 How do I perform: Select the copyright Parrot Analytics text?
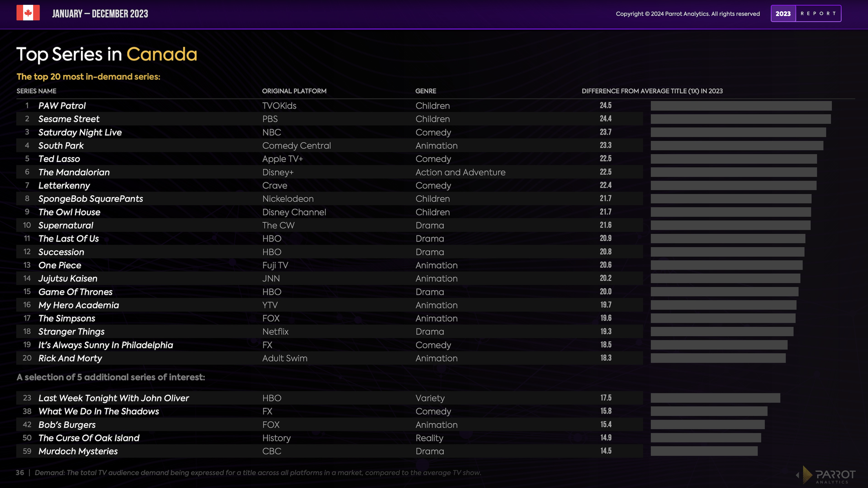pos(688,14)
